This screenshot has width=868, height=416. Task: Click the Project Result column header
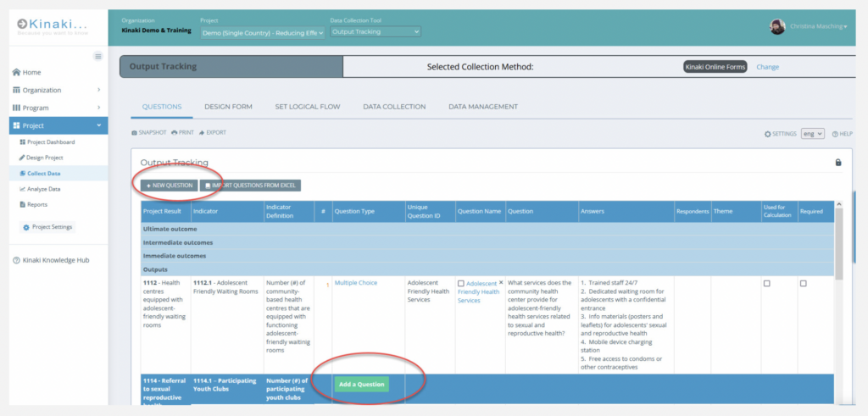(165, 211)
